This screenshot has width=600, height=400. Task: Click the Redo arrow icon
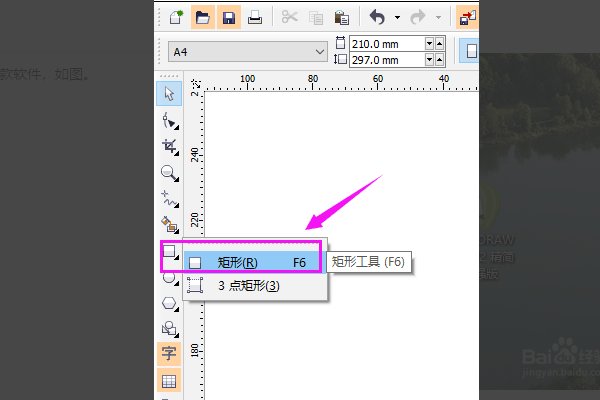click(x=417, y=17)
